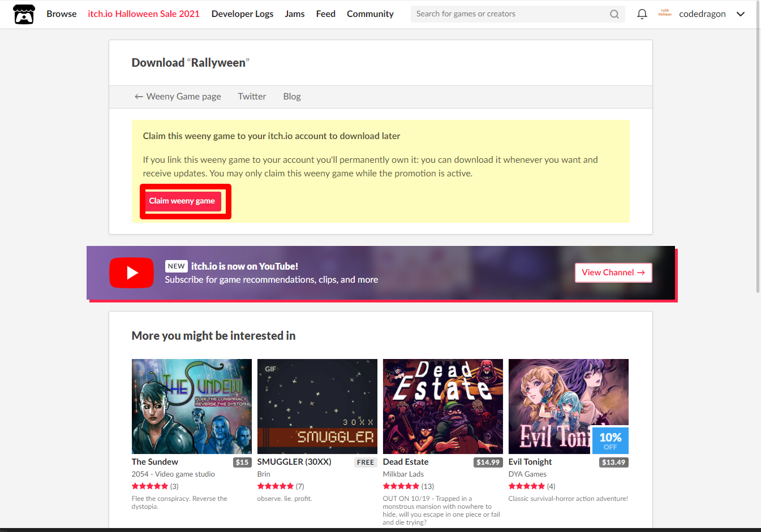Return to Weeny Game page

pyautogui.click(x=178, y=97)
